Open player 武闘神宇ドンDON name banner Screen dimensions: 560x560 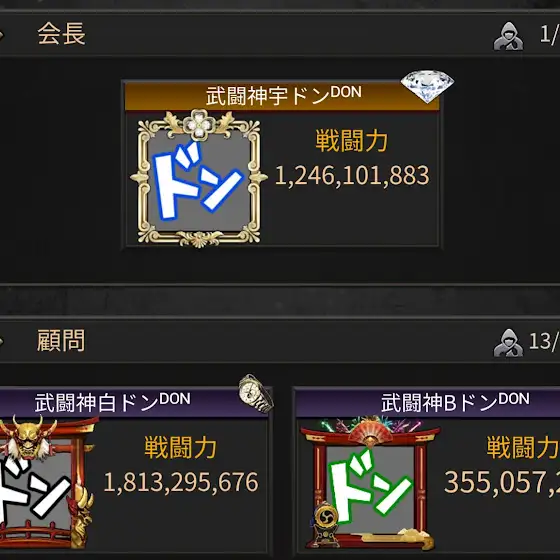(x=282, y=96)
